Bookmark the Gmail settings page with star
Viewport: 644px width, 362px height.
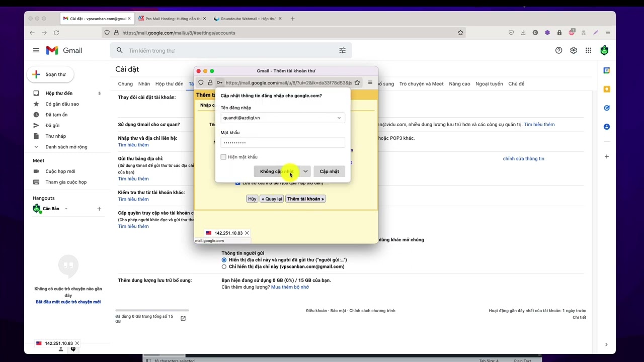(460, 33)
